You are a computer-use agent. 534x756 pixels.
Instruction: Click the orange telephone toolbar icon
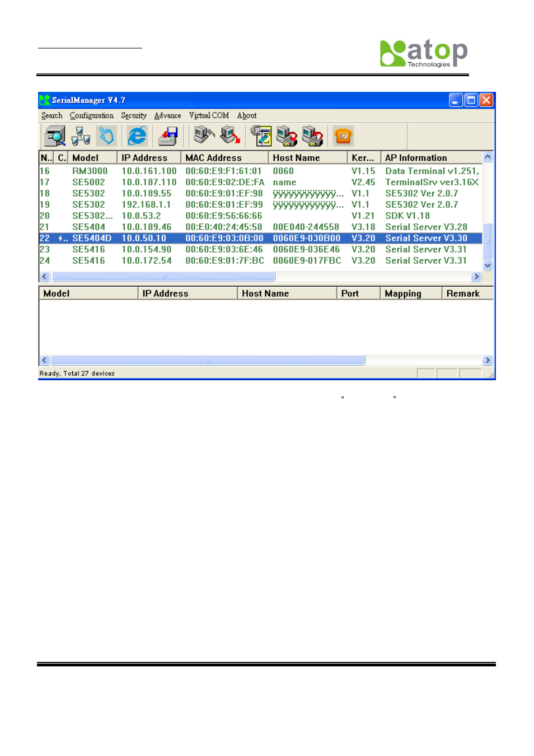pyautogui.click(x=343, y=136)
